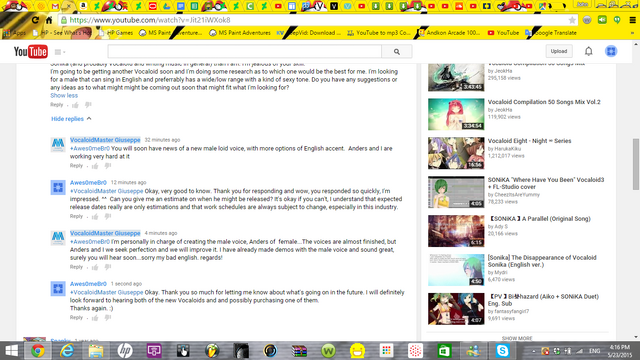Open the Apps bookmark shortcut
Viewport: 640px width, 360px height.
click(x=15, y=33)
